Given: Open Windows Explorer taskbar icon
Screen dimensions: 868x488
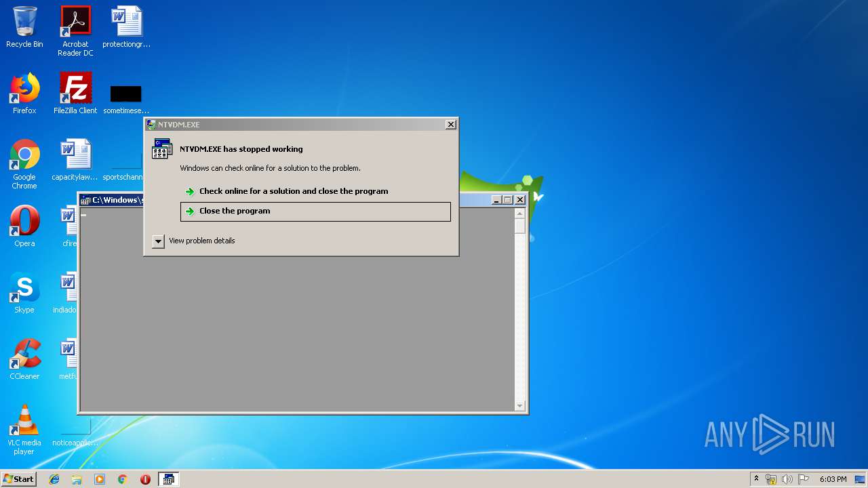Looking at the screenshot, I should pos(77,479).
